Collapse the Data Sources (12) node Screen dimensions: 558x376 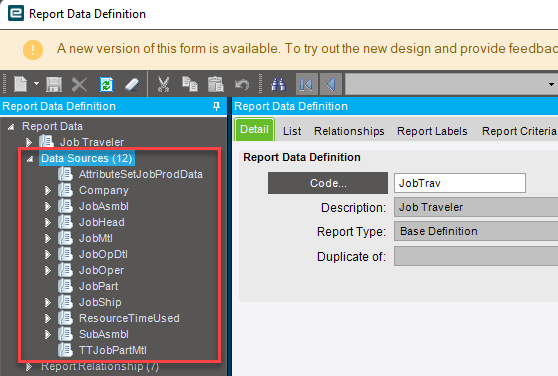click(x=30, y=159)
